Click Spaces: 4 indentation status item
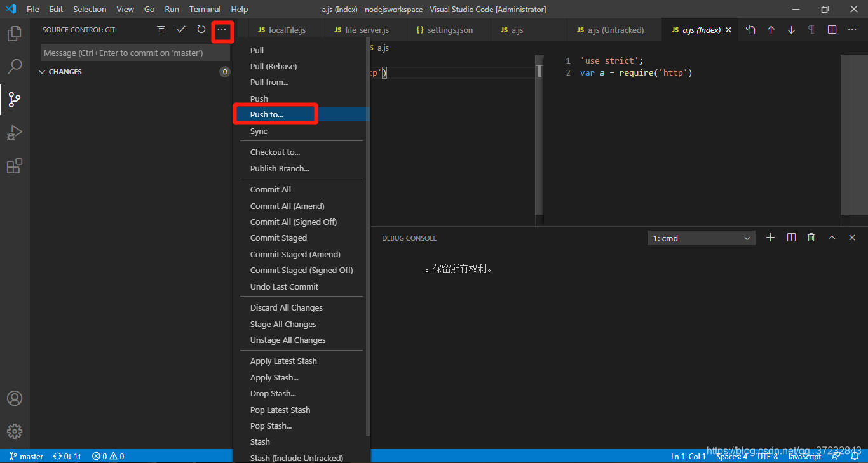The height and width of the screenshot is (463, 868). [x=732, y=456]
